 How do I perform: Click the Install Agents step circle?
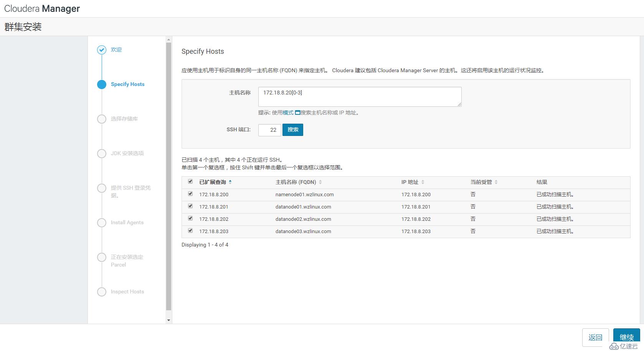(101, 223)
